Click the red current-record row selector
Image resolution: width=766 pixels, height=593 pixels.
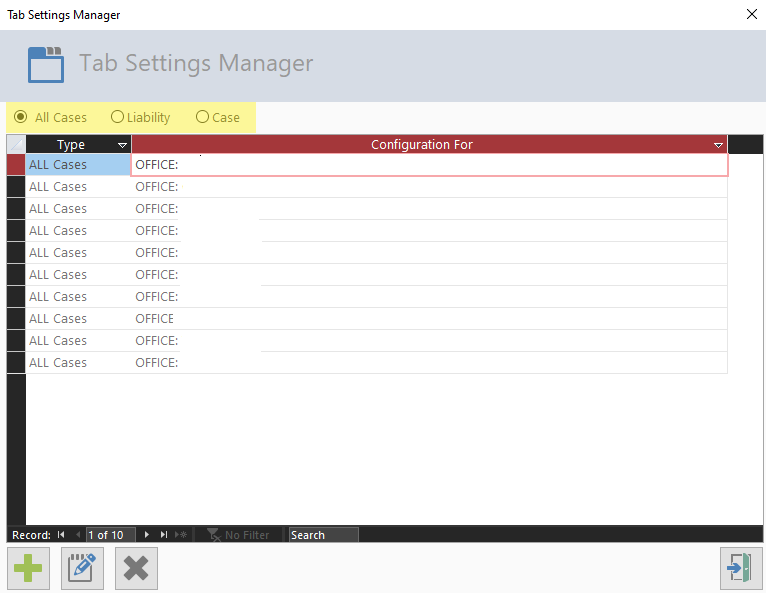coord(16,165)
